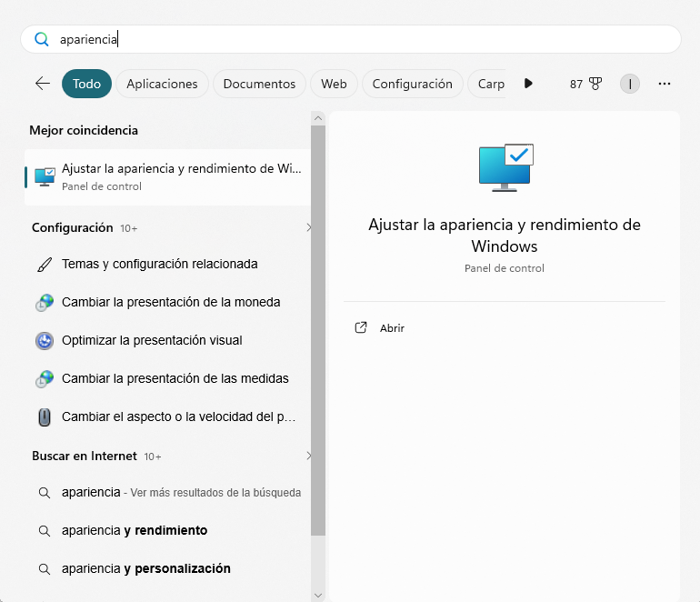The image size is (700, 602).
Task: Click globe icon beside presentación de las medidas
Action: click(45, 378)
